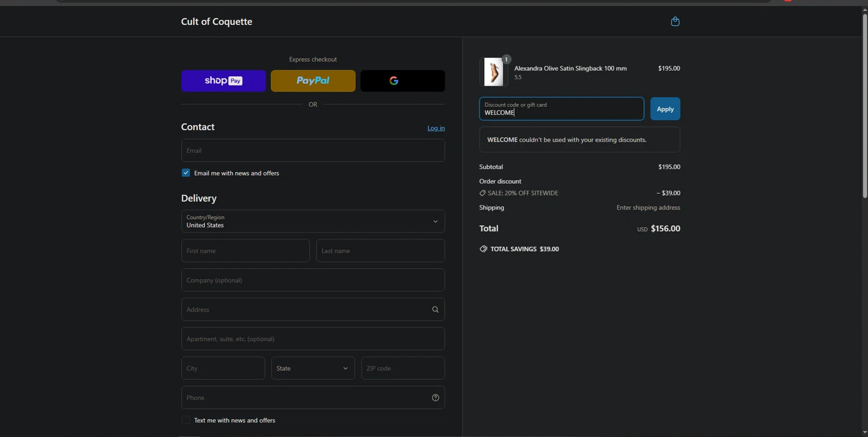The image size is (868, 437).
Task: Open the State dropdown
Action: (313, 368)
